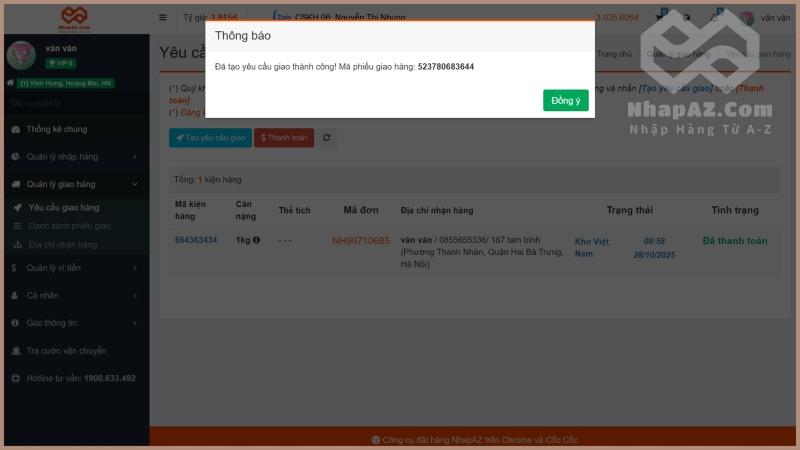The width and height of the screenshot is (800, 450).
Task: Open Địa chỉ nhận hàng page
Action: [63, 244]
